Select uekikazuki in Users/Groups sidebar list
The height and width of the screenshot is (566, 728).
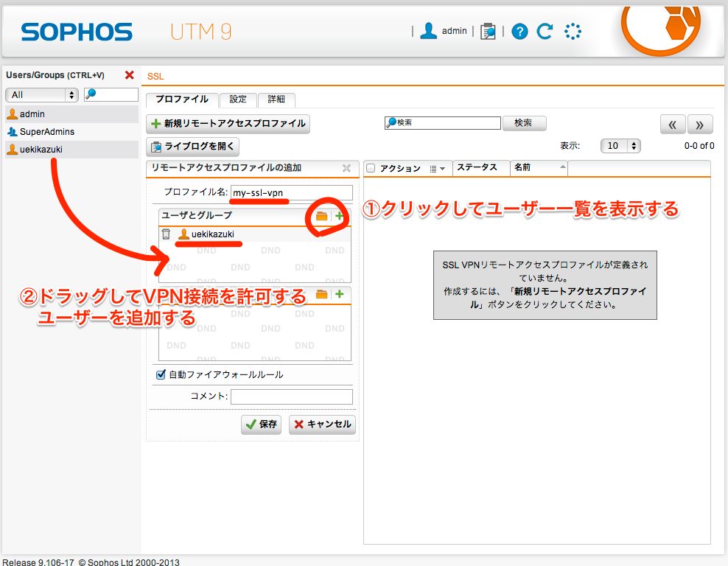(x=72, y=150)
